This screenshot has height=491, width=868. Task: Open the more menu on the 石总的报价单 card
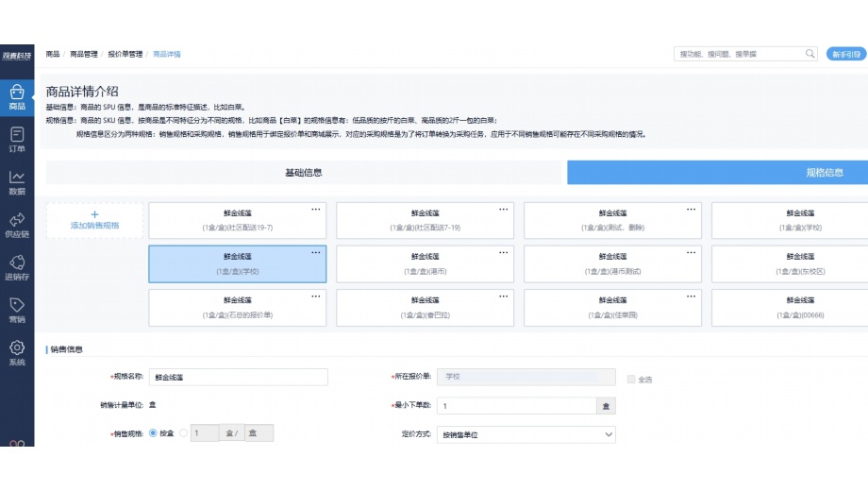(x=315, y=296)
